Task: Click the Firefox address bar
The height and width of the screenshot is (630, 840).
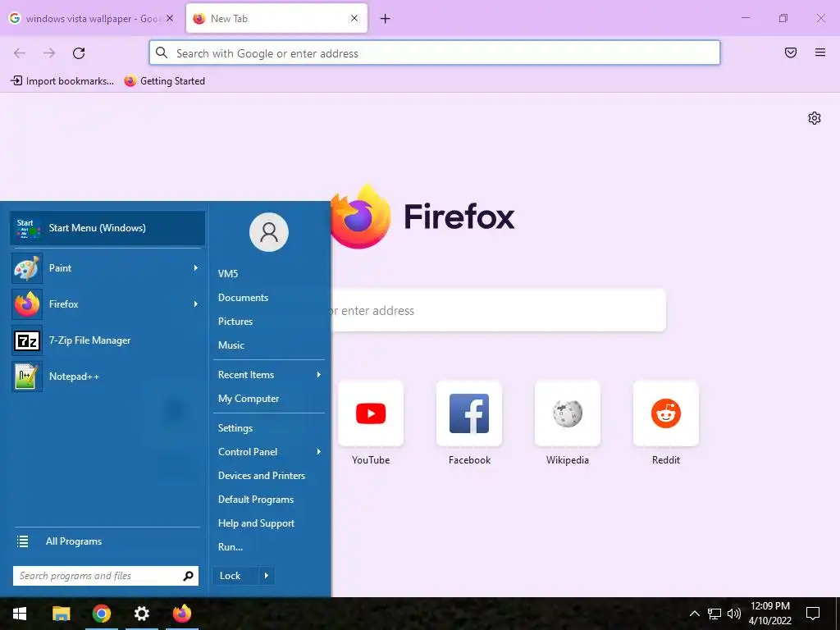Action: pyautogui.click(x=435, y=53)
